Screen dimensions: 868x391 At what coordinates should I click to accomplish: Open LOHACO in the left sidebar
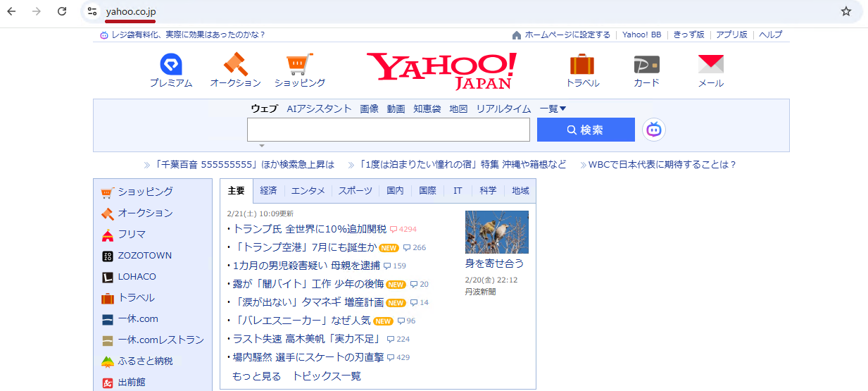pyautogui.click(x=137, y=276)
